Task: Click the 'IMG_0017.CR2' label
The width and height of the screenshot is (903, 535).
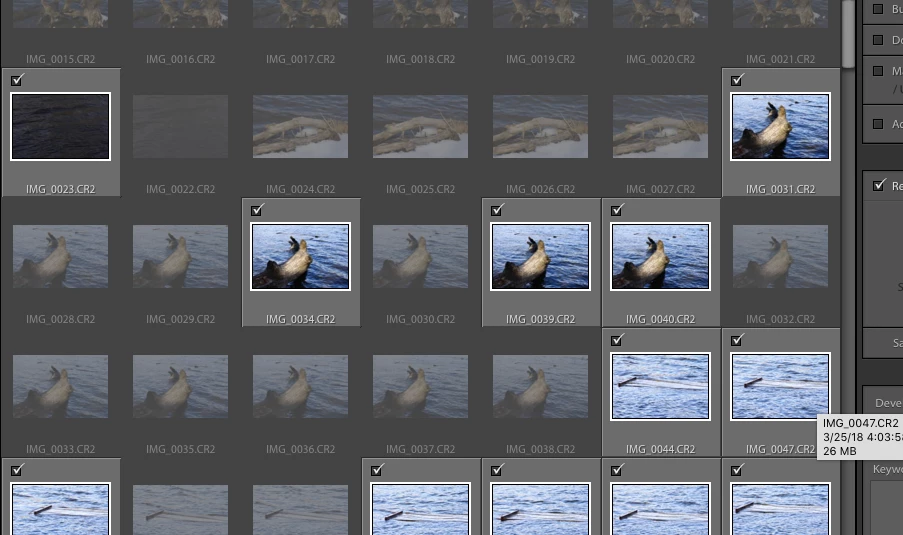Action: (x=300, y=59)
